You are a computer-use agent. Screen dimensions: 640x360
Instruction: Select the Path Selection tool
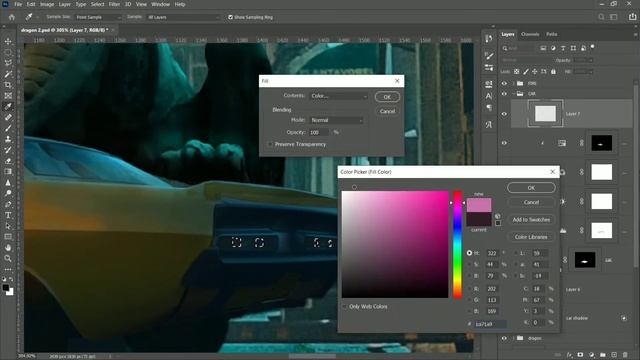[x=8, y=226]
